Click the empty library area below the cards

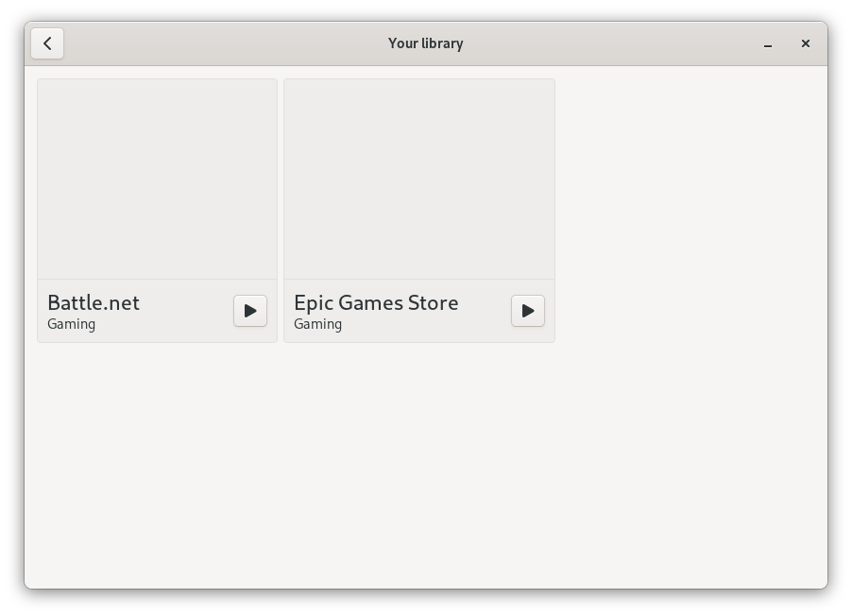point(425,463)
